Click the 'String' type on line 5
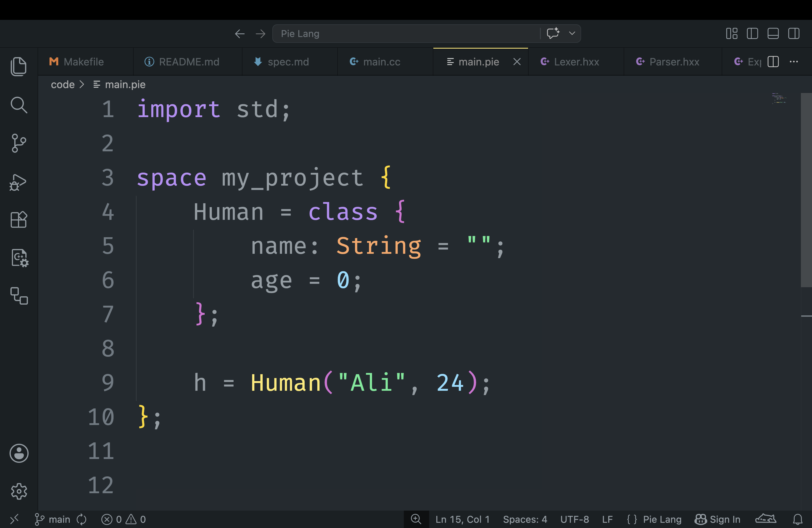812x528 pixels. click(x=379, y=246)
